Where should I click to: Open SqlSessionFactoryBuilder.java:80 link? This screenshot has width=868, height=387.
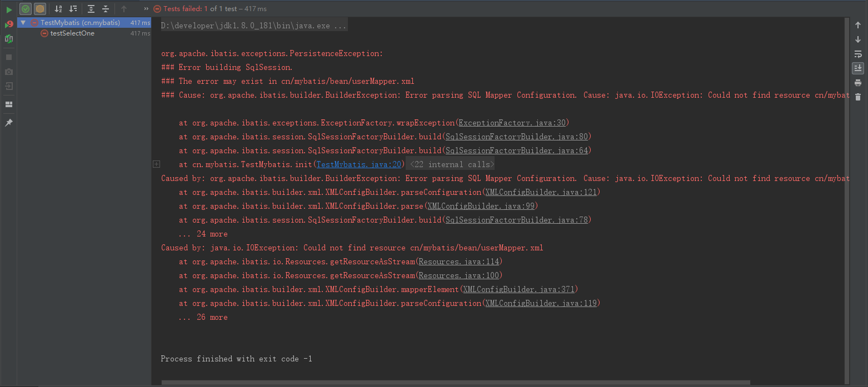click(x=516, y=137)
